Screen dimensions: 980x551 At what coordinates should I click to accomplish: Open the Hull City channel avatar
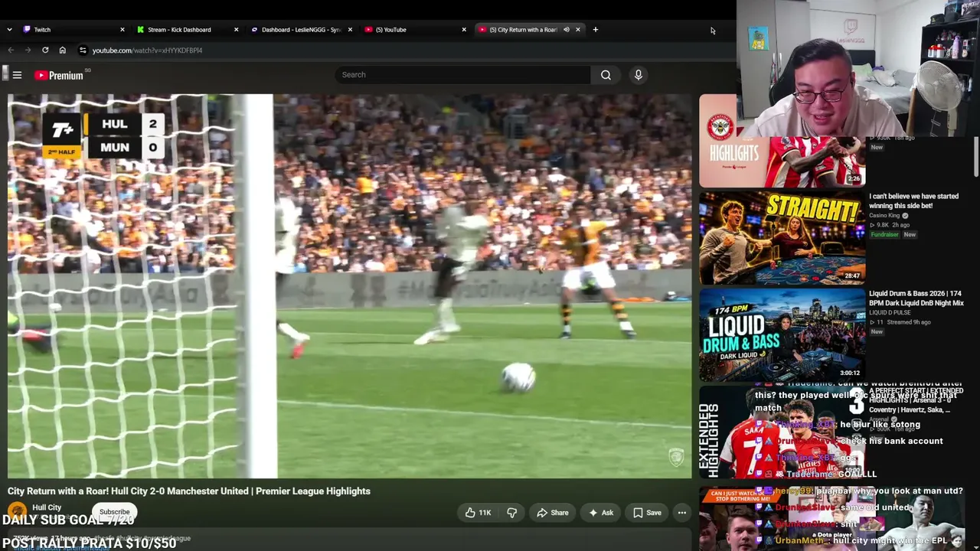[17, 512]
